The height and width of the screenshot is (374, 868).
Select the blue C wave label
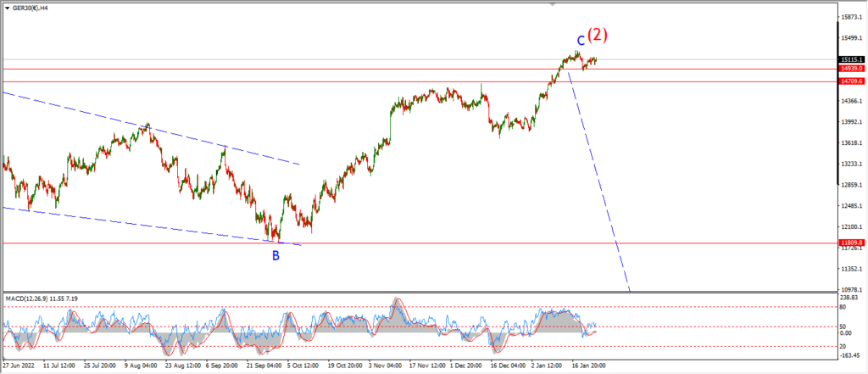pos(581,40)
